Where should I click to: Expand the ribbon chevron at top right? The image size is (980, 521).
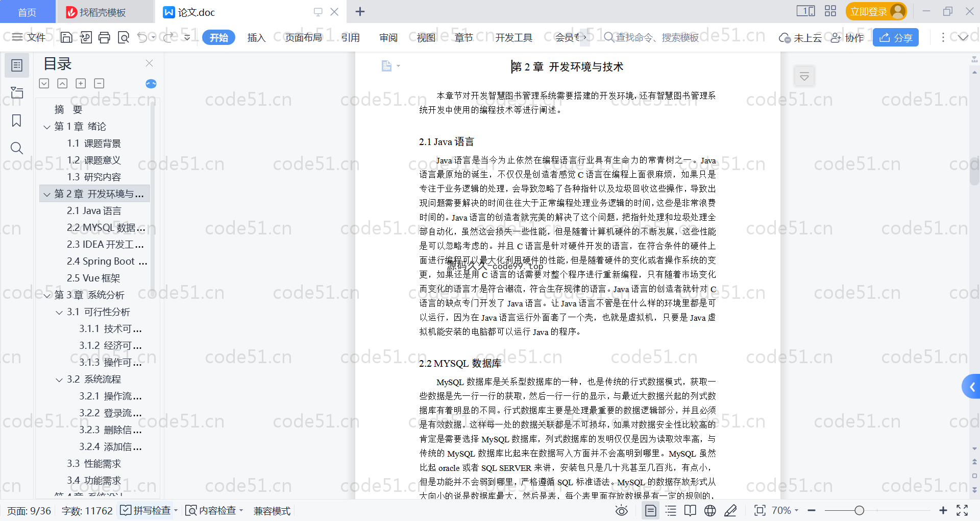[963, 37]
